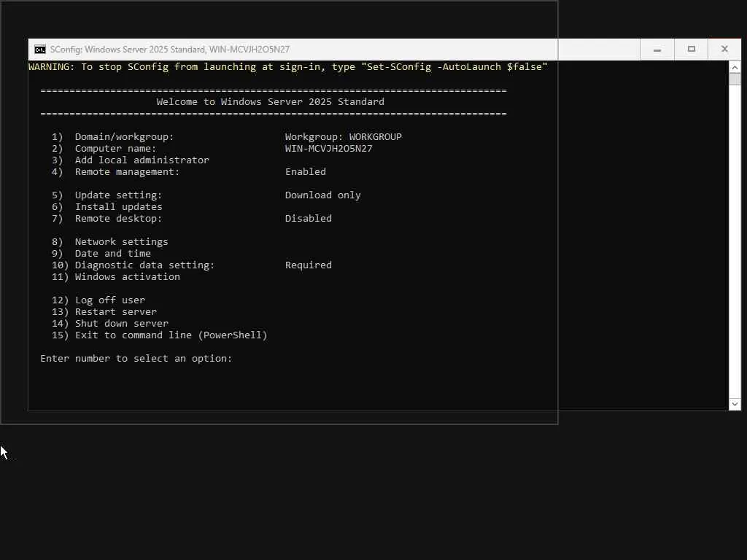
Task: Click 'Windows activation' option
Action: 116,277
